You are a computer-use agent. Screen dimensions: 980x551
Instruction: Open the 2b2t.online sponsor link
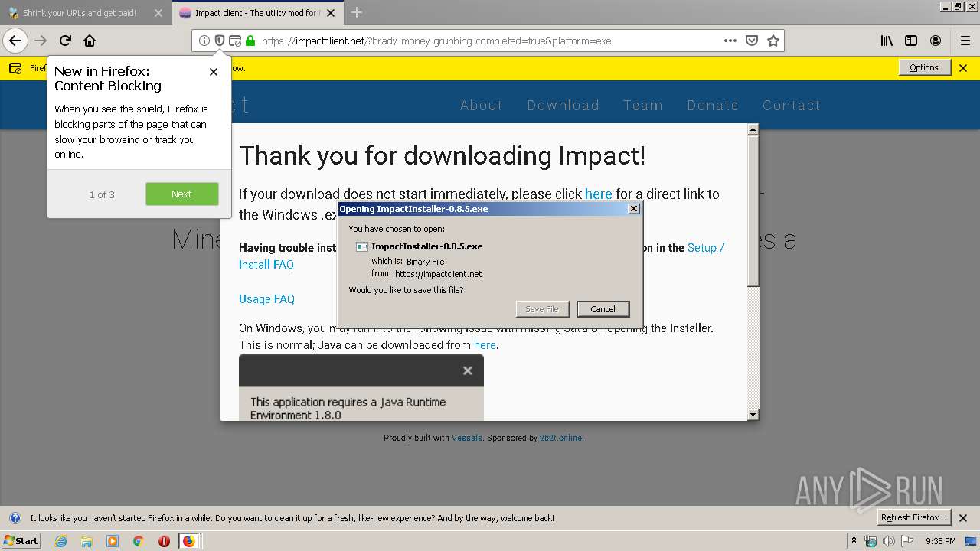tap(560, 439)
